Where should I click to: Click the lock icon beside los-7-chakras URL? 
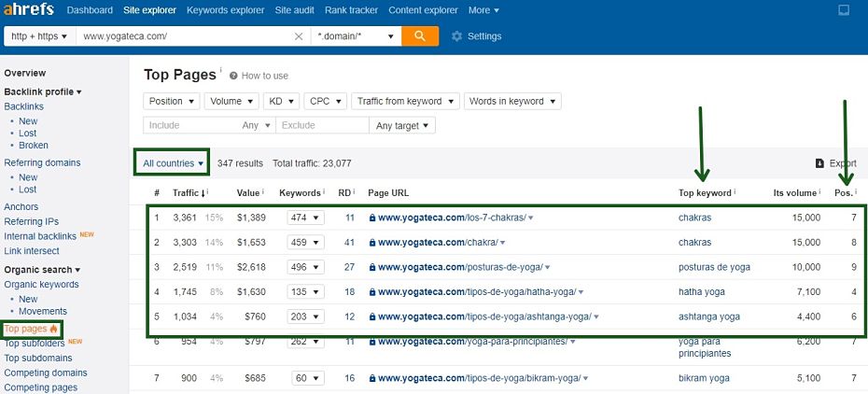pos(372,218)
